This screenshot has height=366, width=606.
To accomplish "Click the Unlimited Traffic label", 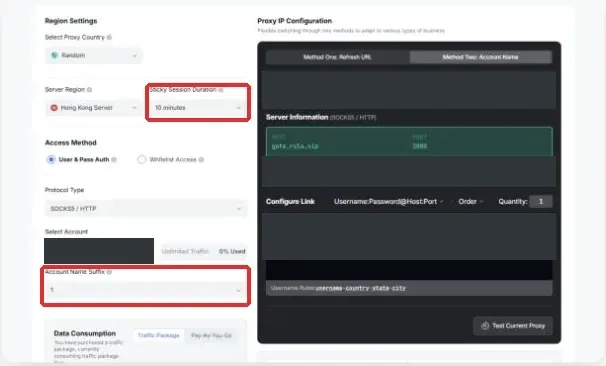I will [x=185, y=252].
